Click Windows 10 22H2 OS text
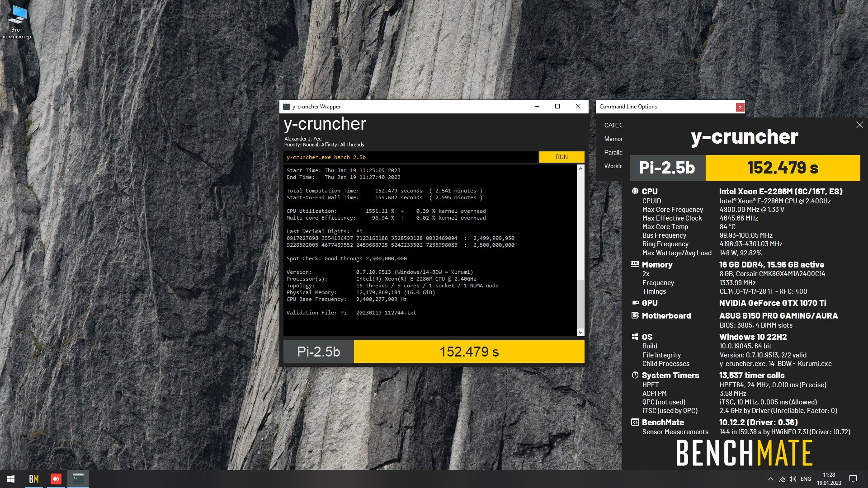The image size is (868, 488). click(753, 337)
